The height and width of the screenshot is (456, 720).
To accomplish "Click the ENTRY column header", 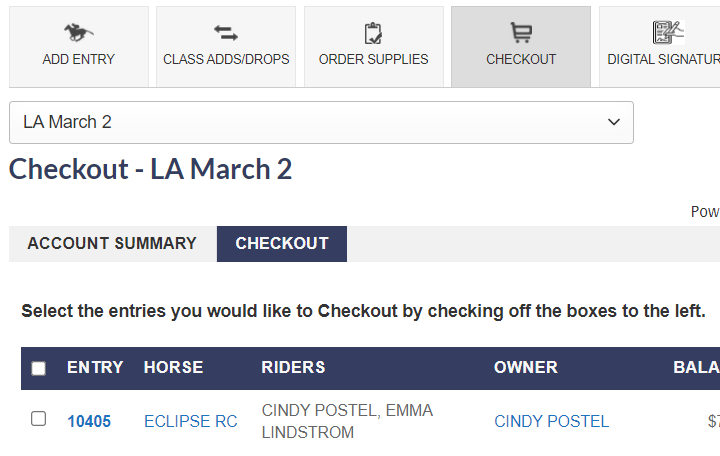I will pos(95,367).
